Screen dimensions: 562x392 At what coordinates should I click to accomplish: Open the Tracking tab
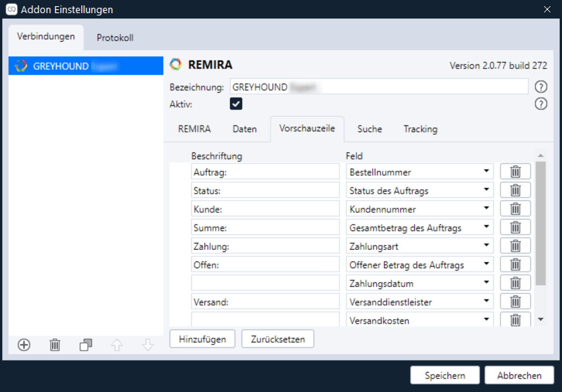[420, 129]
